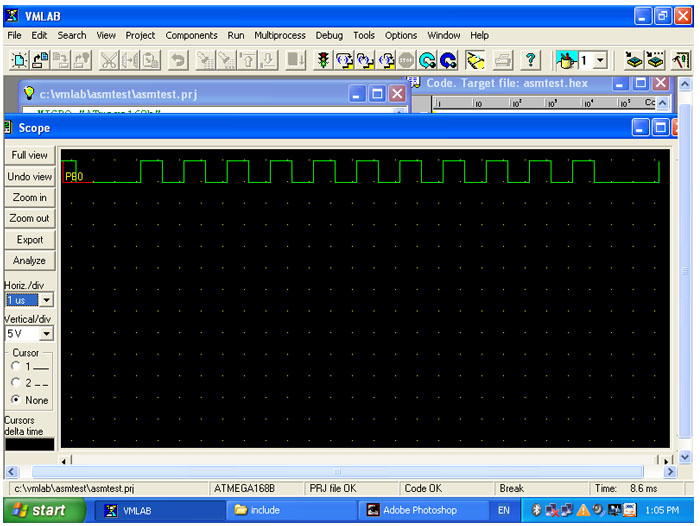700x526 pixels.
Task: Click the open project toolbar icon
Action: point(40,61)
